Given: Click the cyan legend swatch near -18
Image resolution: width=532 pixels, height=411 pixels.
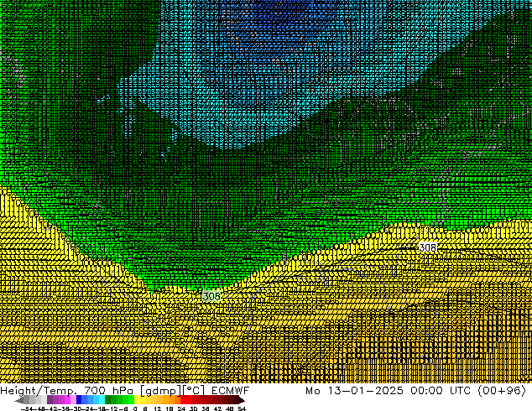Looking at the screenshot, I should (102, 400).
